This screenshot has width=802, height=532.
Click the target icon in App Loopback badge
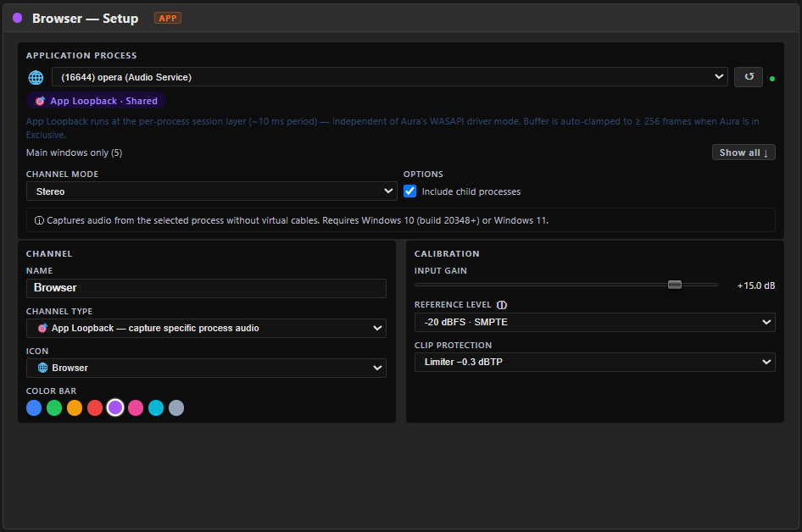[41, 101]
